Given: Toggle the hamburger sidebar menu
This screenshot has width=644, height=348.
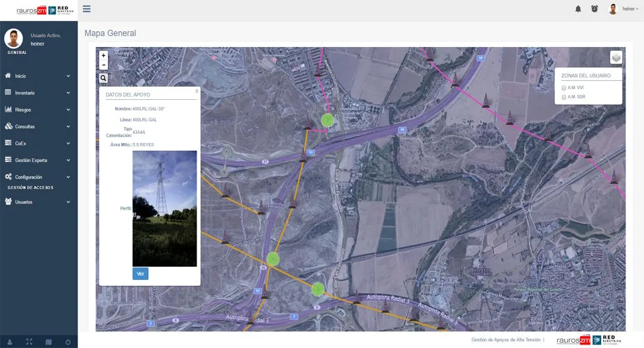Looking at the screenshot, I should tap(87, 9).
